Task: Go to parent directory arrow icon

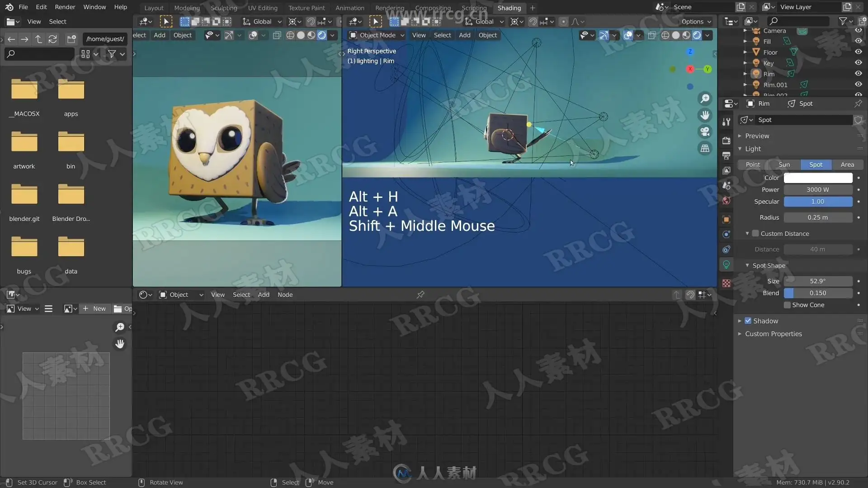Action: (39, 39)
